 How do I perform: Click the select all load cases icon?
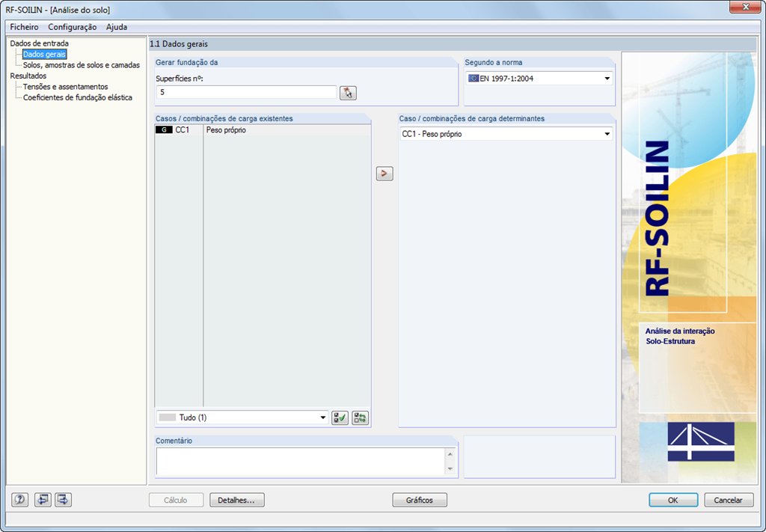point(340,418)
